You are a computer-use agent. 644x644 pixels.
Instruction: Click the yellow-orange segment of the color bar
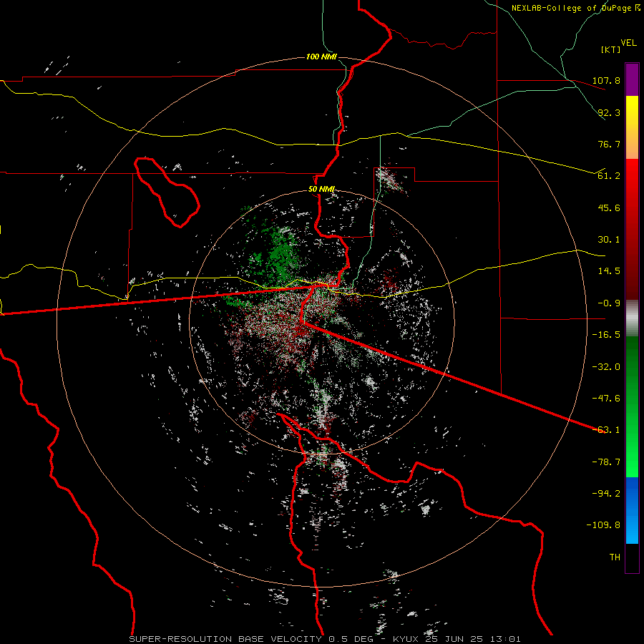pyautogui.click(x=632, y=127)
